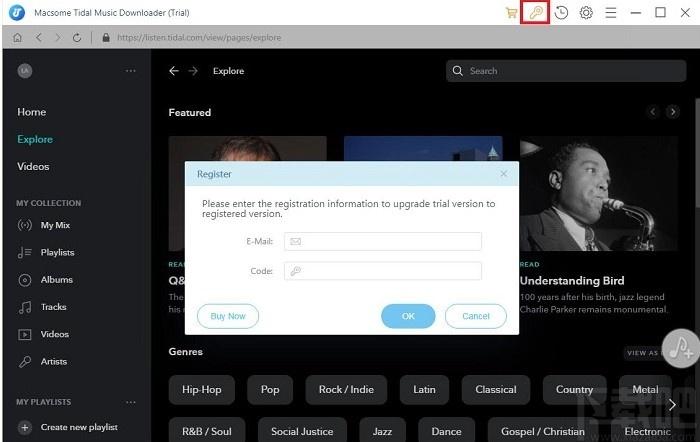
Task: Select the Hip-Hop genre chip
Action: 202,389
